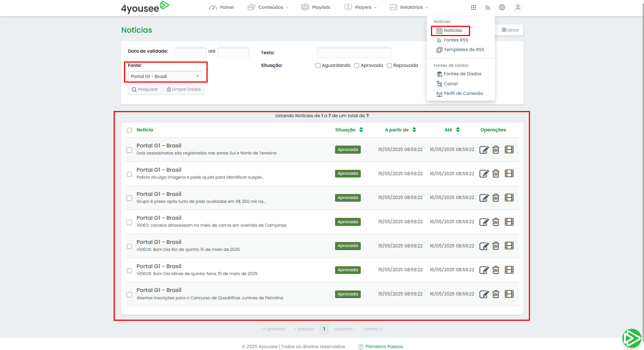
Task: Click the Listar button
Action: pos(510,30)
